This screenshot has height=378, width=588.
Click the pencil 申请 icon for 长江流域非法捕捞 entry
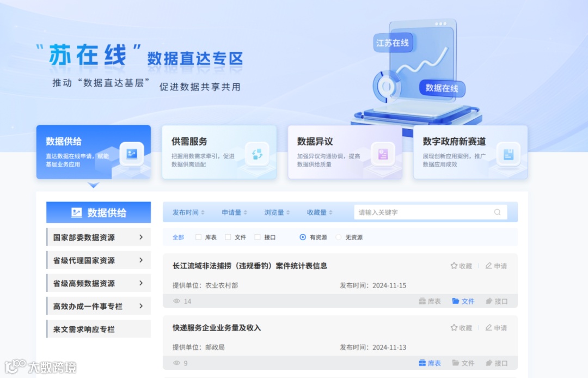tap(488, 266)
